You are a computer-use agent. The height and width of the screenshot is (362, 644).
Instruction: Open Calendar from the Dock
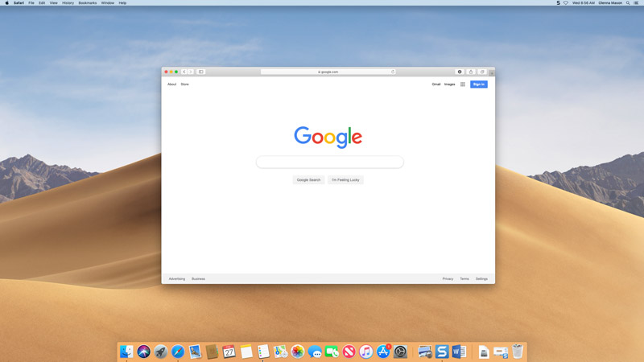pos(229,352)
